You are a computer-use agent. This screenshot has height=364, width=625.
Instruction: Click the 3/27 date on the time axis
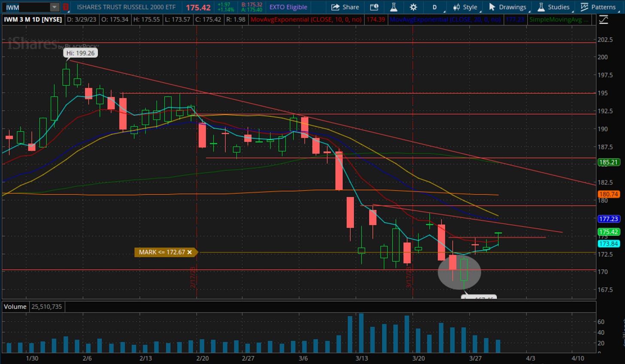[475, 358]
